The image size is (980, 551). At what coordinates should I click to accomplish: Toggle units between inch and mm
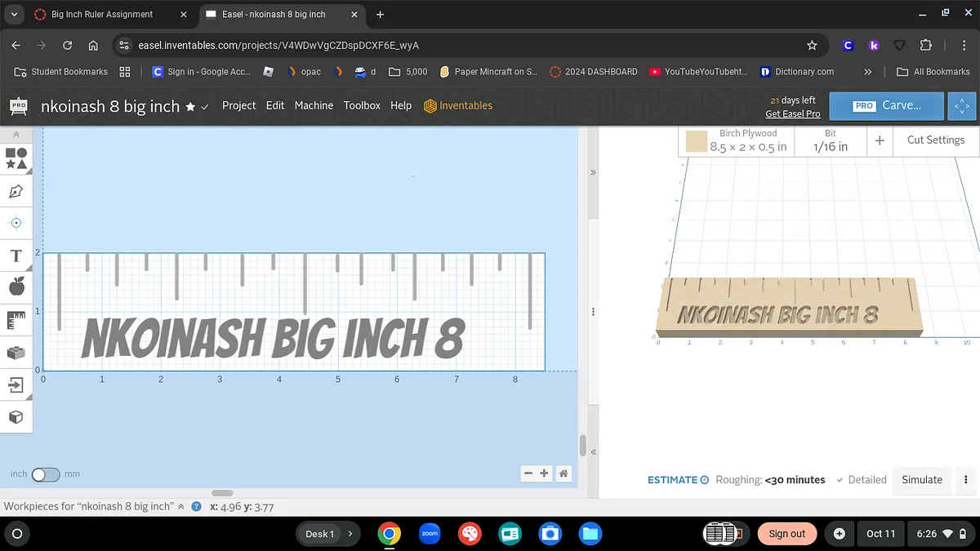click(46, 474)
